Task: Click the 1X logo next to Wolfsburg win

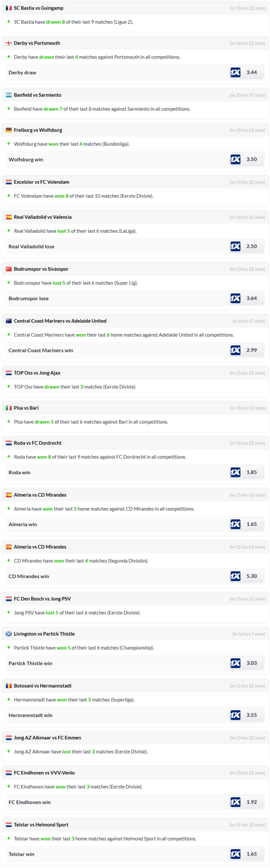Action: (235, 160)
